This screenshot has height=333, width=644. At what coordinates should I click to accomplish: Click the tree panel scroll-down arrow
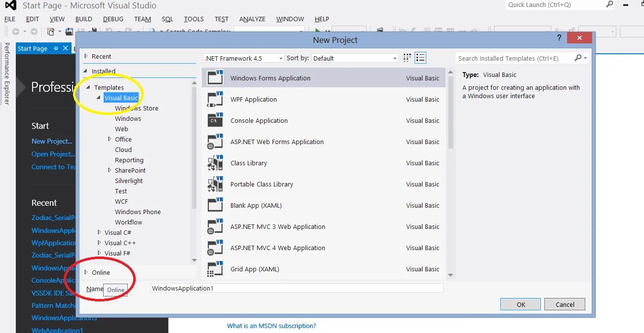194,260
